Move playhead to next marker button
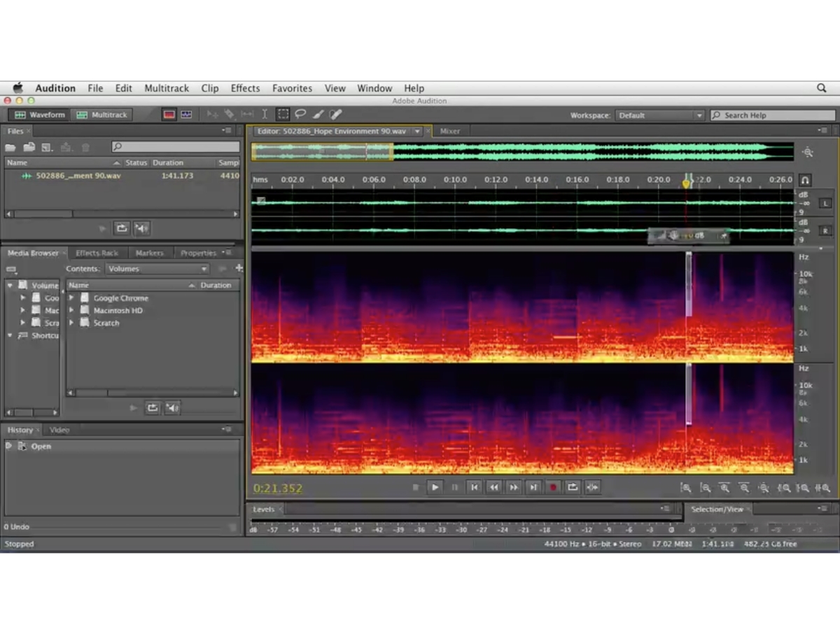Image resolution: width=840 pixels, height=630 pixels. pos(533,487)
